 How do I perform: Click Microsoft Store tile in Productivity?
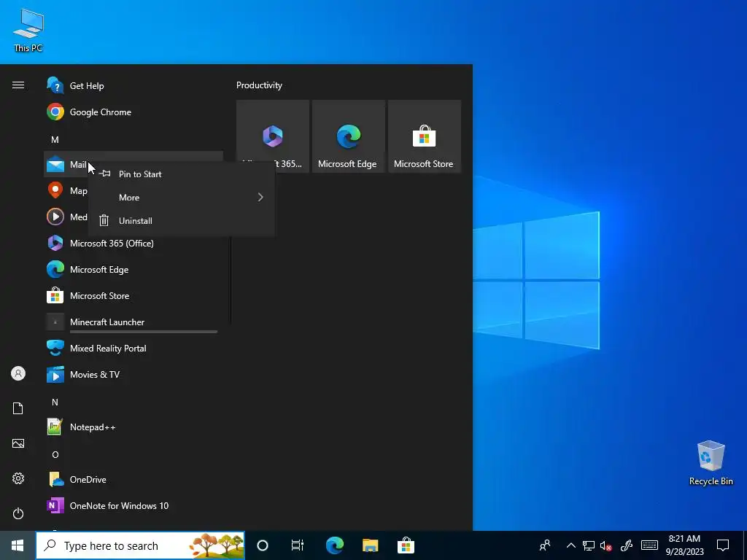tap(424, 136)
